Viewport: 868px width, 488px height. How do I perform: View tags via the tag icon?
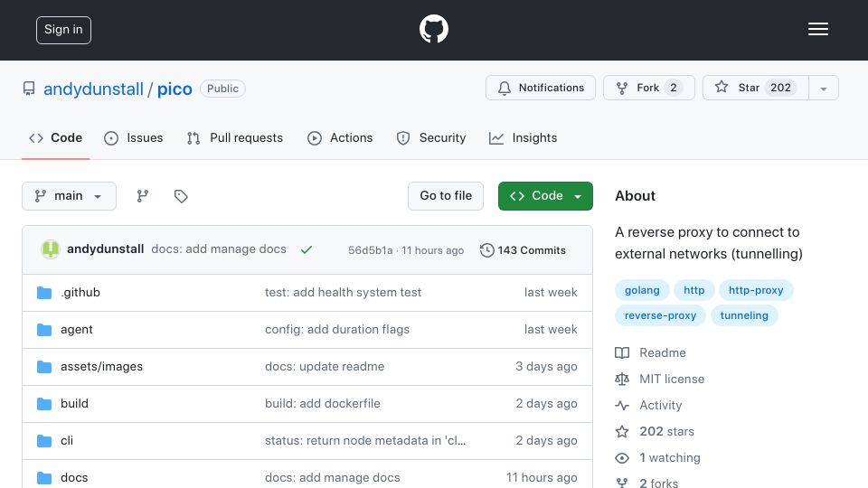pyautogui.click(x=181, y=196)
